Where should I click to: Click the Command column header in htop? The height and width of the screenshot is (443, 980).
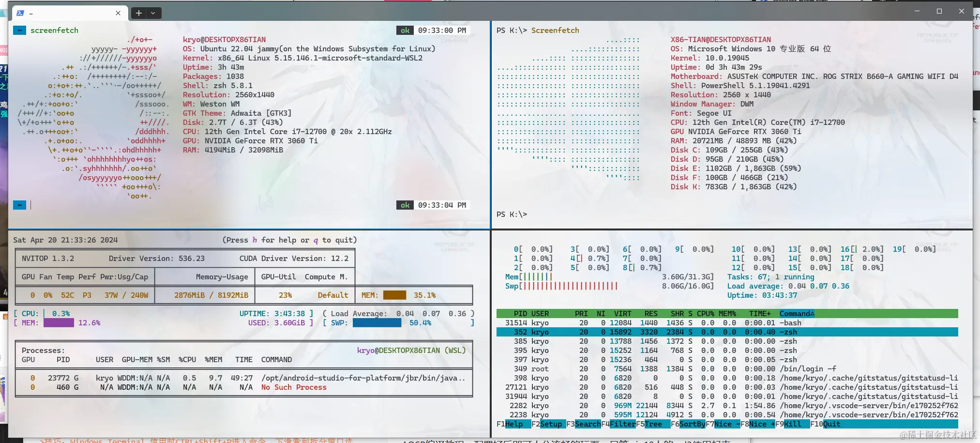797,314
